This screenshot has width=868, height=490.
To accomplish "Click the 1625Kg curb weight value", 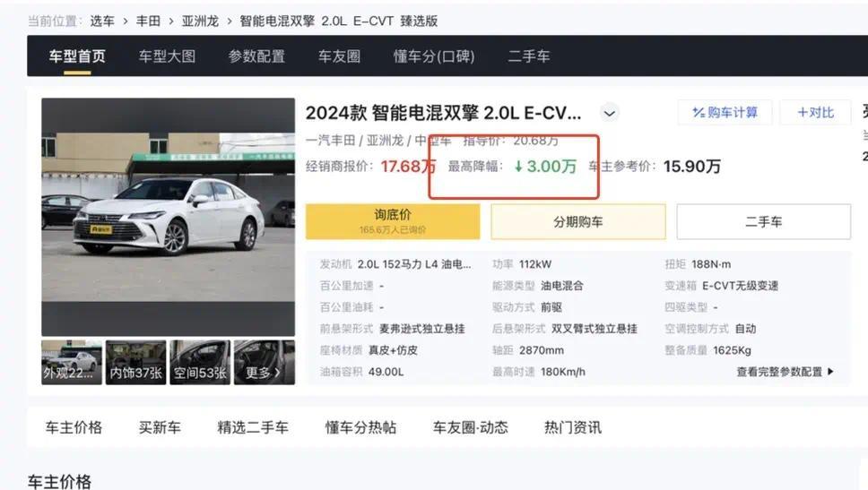I will coord(733,350).
